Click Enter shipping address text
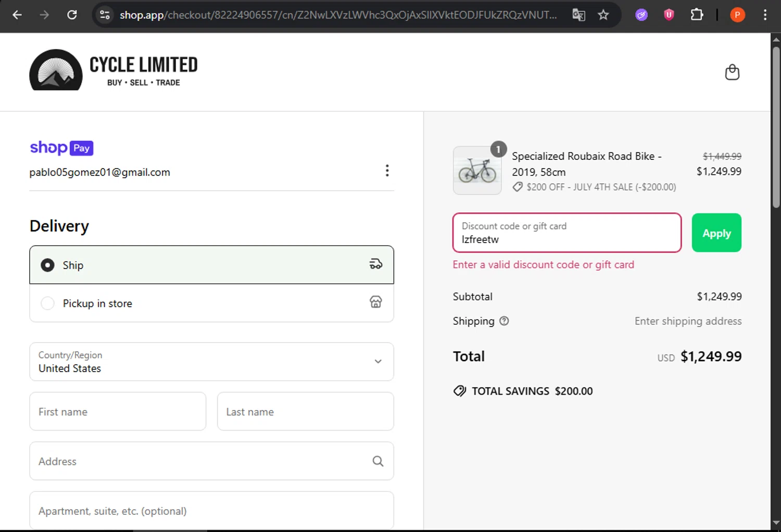This screenshot has height=532, width=781. [x=688, y=321]
